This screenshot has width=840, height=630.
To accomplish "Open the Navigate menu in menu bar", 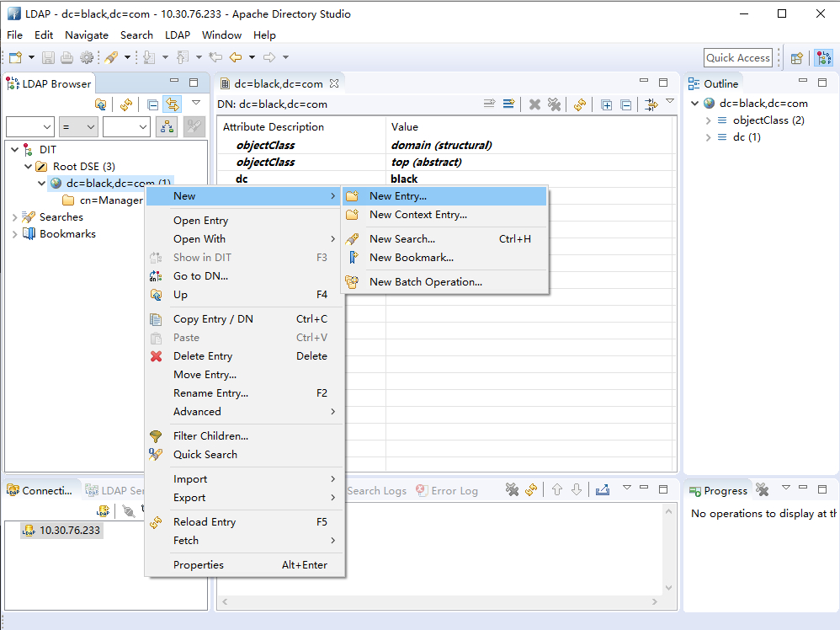I will [x=86, y=35].
